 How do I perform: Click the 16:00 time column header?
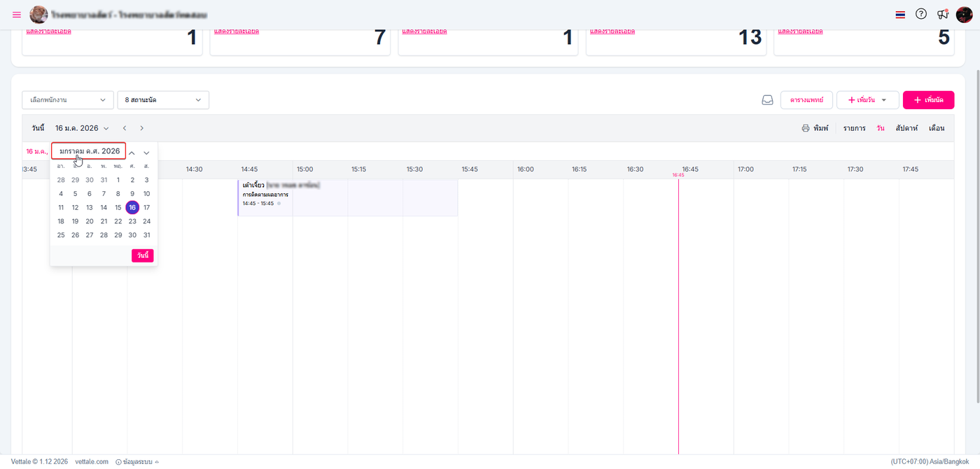tap(525, 169)
